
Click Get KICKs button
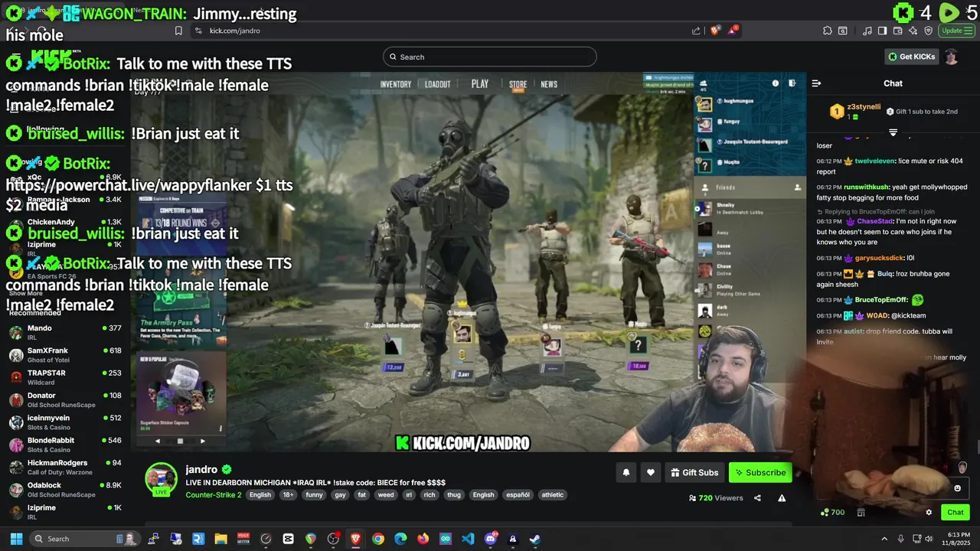(911, 57)
